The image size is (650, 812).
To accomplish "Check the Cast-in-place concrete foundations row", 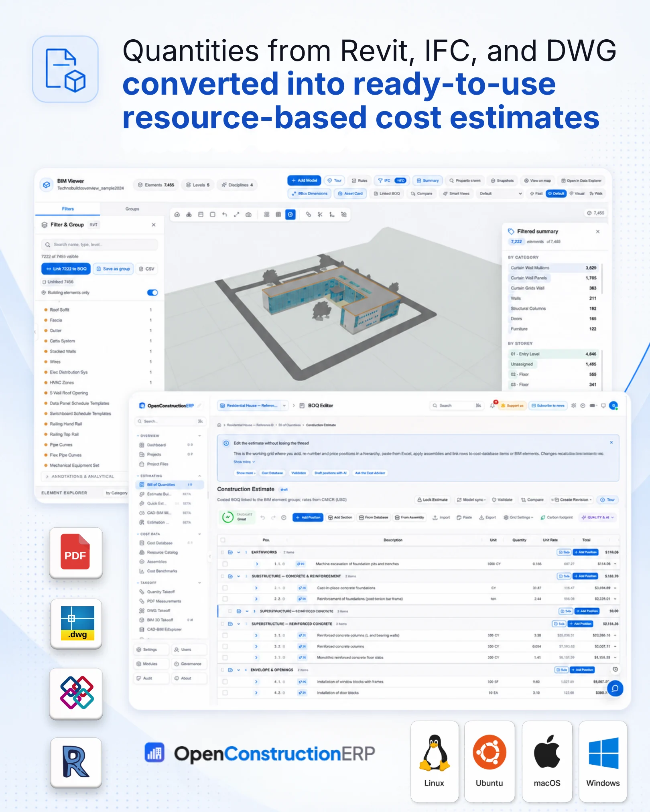I will click(x=225, y=588).
